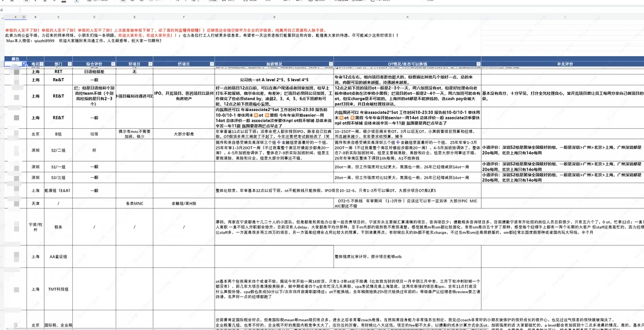Viewport: 644px width, 330px height.
Task: Open the 颜色 column filter dropdown
Action: (x=24, y=64)
